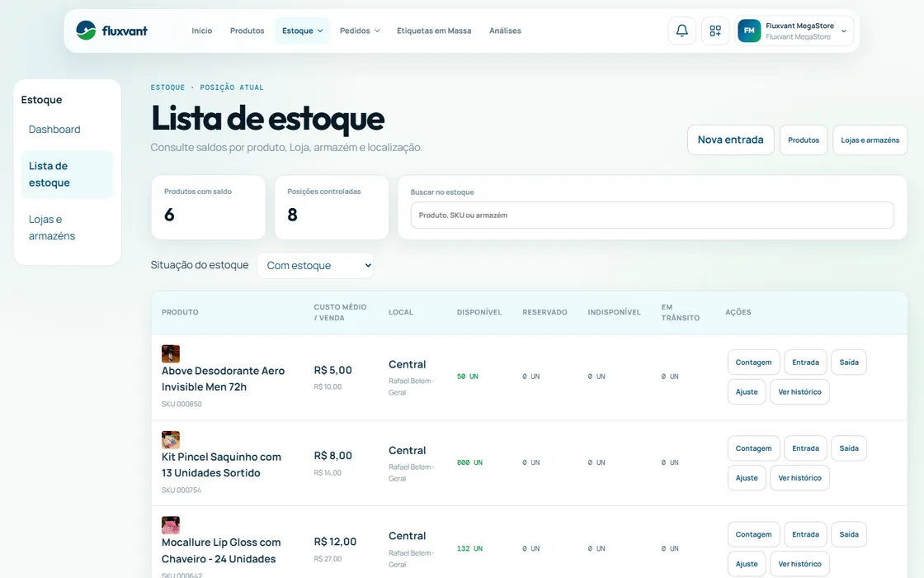Click SKU 000754 text
Image resolution: width=924 pixels, height=578 pixels.
tap(181, 490)
